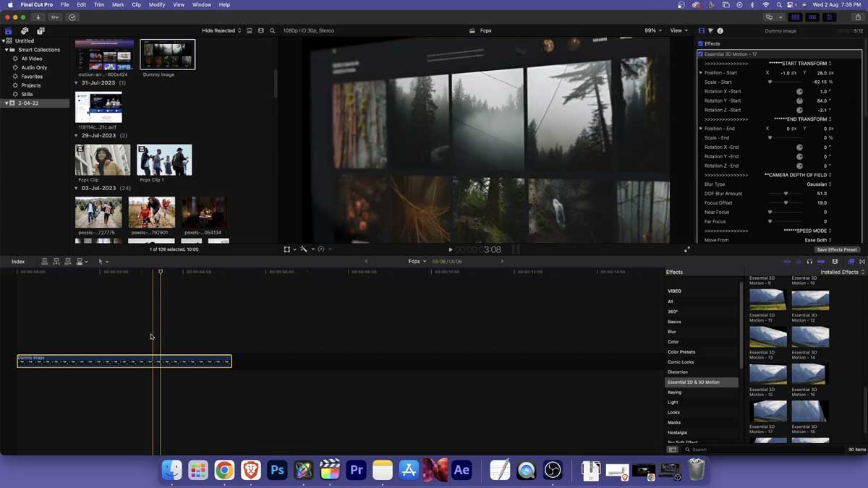The height and width of the screenshot is (488, 868).
Task: Show or hide the Inspector panel
Action: (830, 17)
